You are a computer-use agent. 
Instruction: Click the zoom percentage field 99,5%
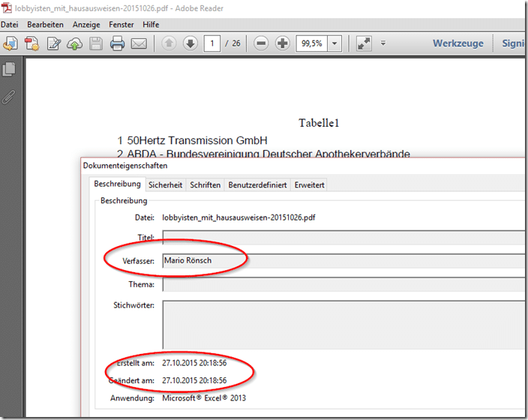311,43
